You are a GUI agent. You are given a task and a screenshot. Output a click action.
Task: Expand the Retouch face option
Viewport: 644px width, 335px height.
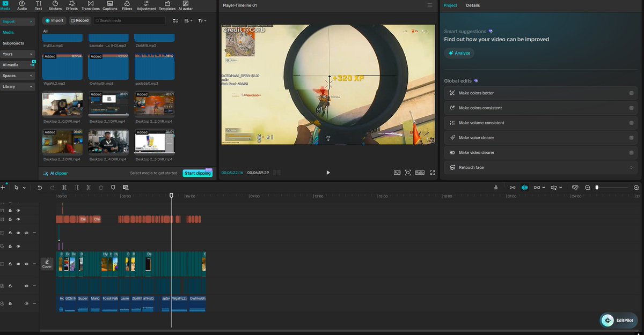point(541,167)
